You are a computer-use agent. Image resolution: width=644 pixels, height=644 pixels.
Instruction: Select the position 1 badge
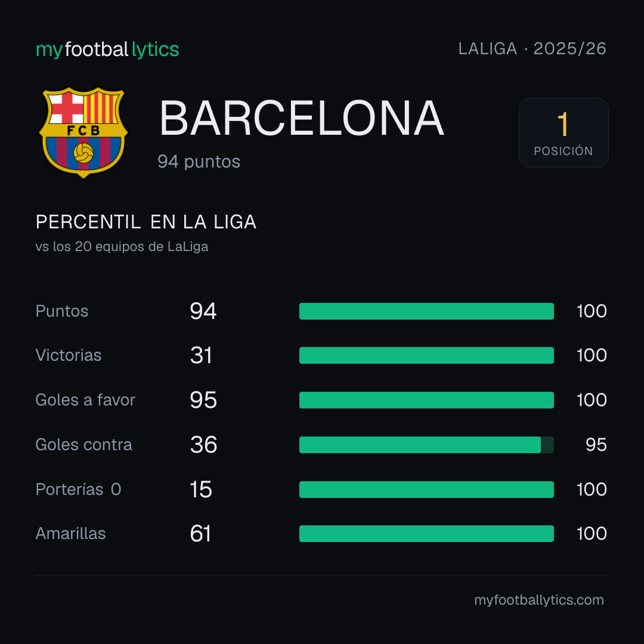pos(563,132)
